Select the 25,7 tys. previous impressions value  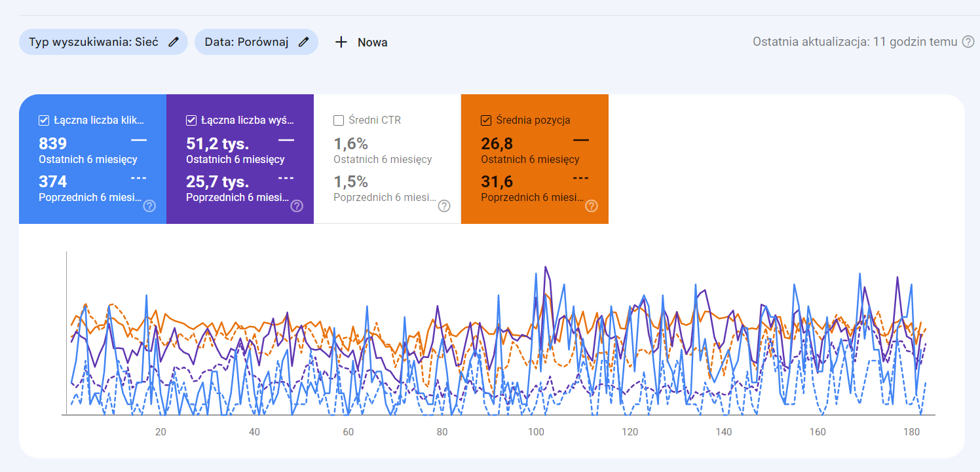[x=217, y=181]
